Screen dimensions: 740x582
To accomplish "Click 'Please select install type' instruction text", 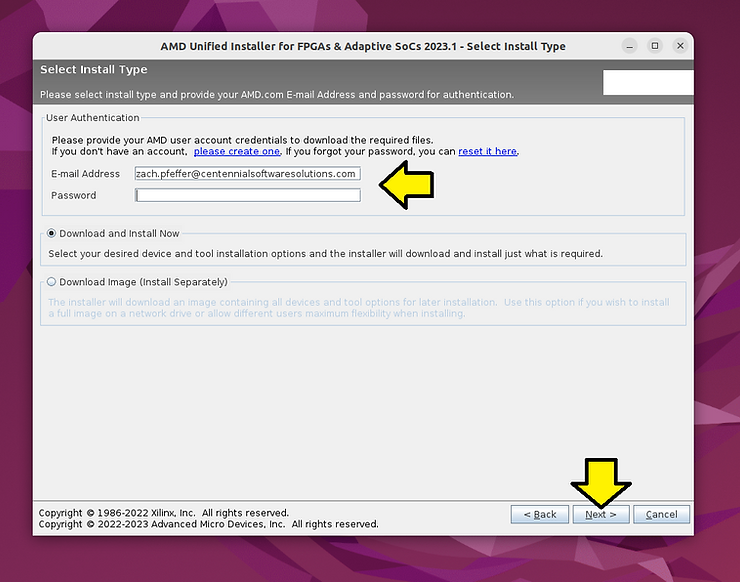I will (x=277, y=94).
